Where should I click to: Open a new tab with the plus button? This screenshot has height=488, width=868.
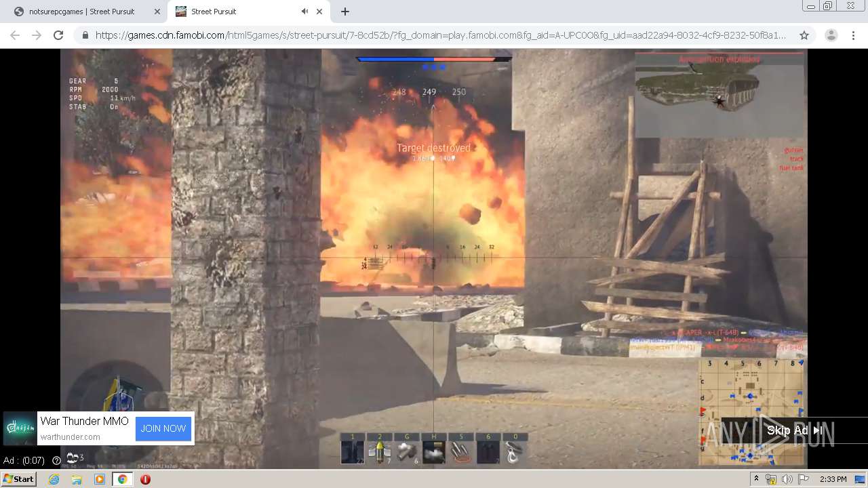344,12
